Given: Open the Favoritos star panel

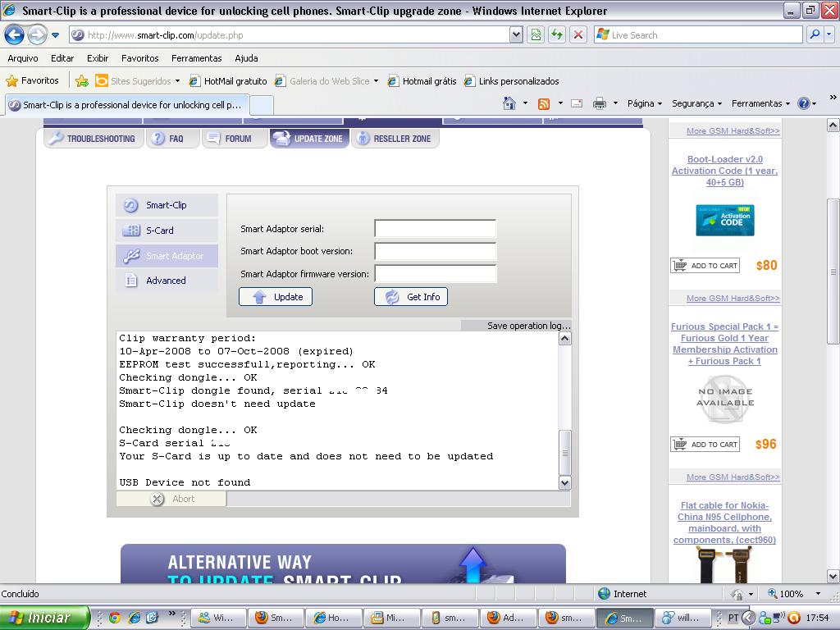Looking at the screenshot, I should click(32, 81).
